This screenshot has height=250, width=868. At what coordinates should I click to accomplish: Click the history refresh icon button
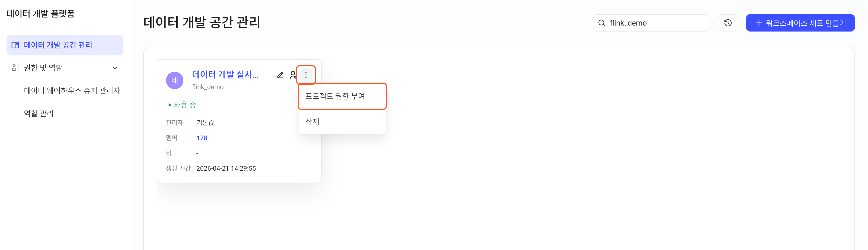pyautogui.click(x=728, y=23)
